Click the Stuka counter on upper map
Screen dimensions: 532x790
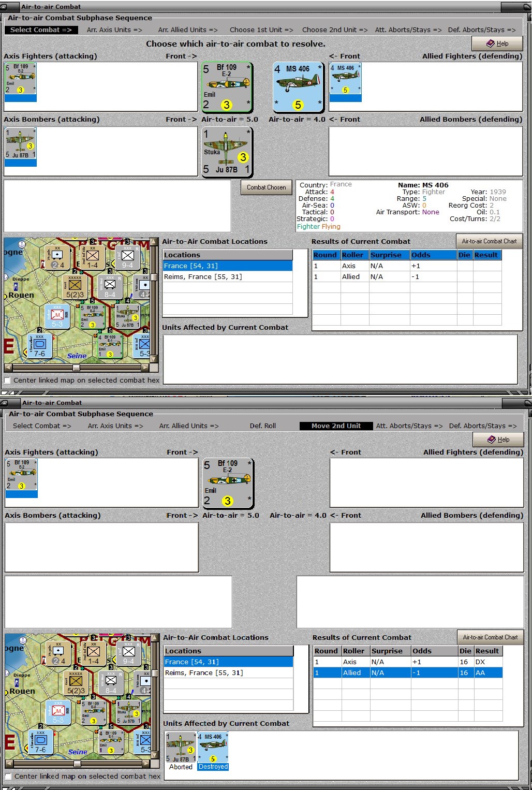point(127,317)
